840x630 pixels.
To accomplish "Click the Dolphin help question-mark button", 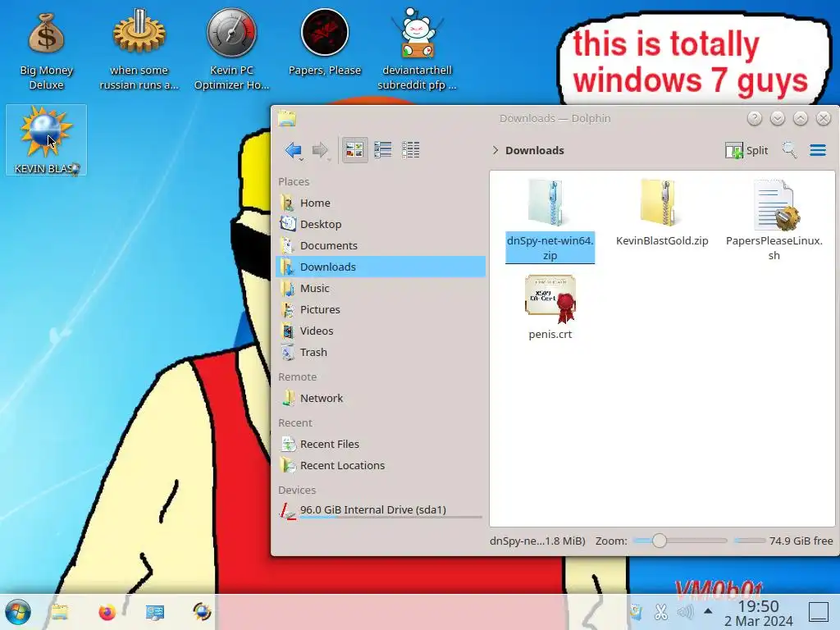I will [755, 118].
